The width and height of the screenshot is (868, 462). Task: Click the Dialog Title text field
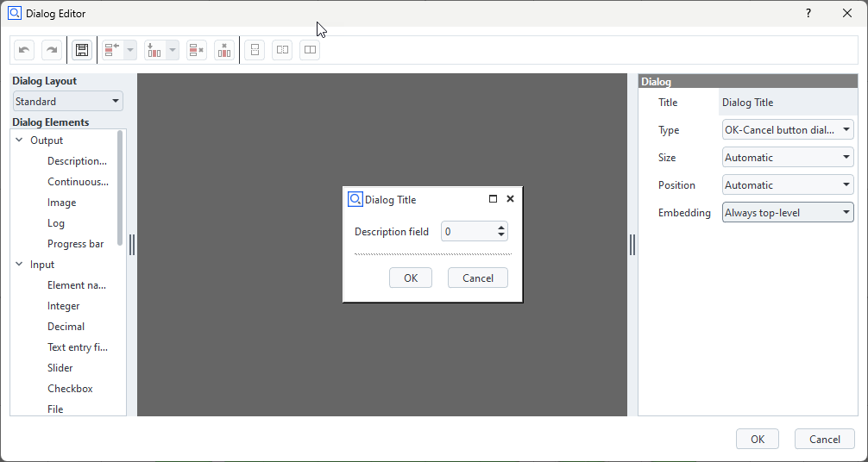[786, 103]
